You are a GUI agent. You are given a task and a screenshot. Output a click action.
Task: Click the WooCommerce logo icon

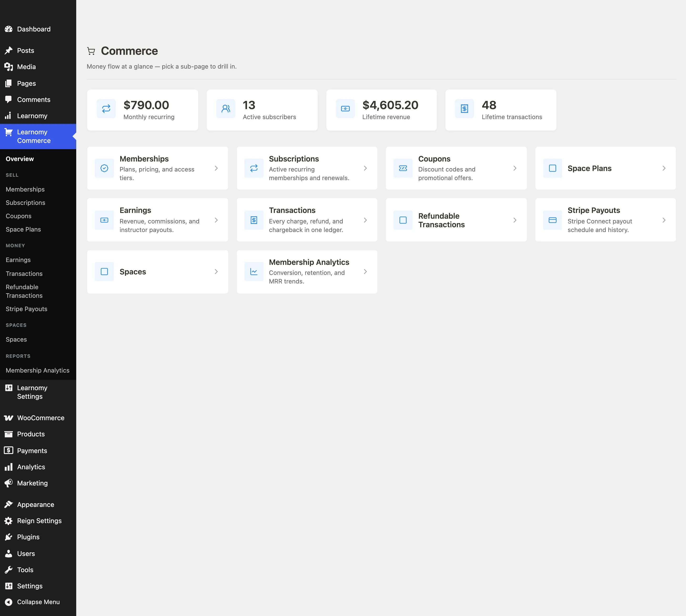pyautogui.click(x=9, y=418)
